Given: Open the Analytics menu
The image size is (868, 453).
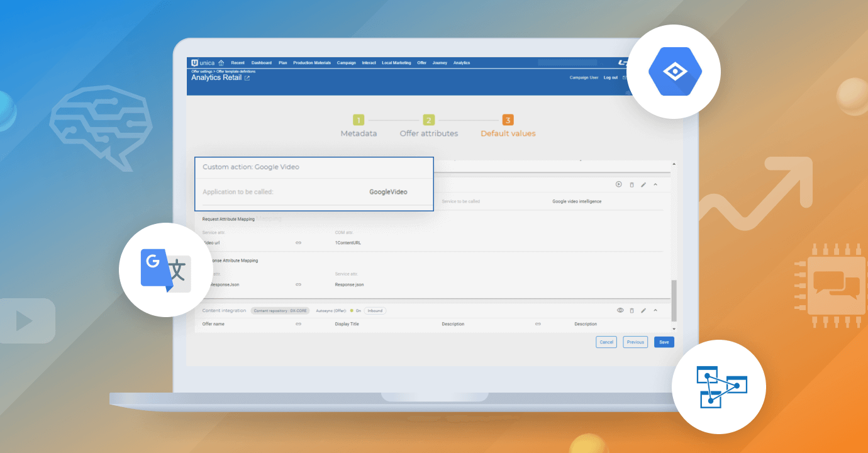Looking at the screenshot, I should (462, 63).
